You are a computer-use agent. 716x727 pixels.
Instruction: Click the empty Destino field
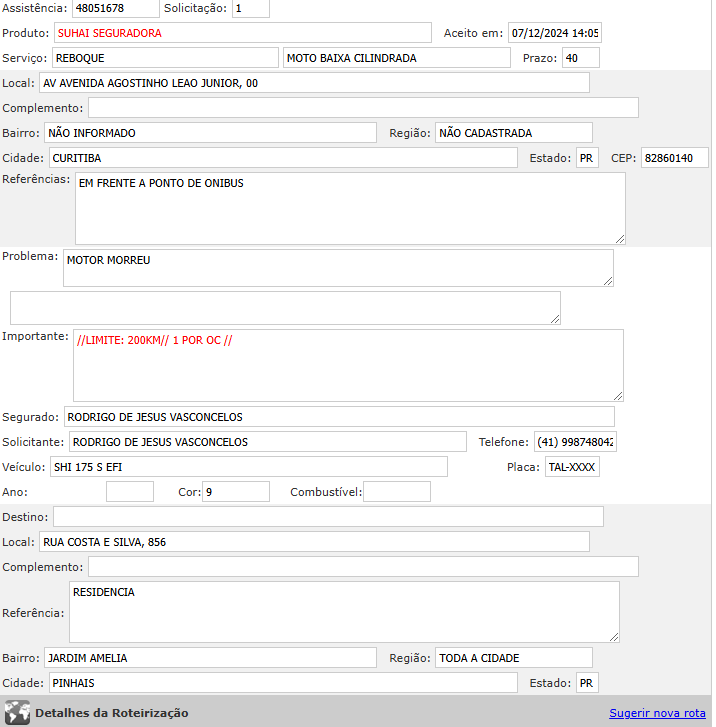coord(328,516)
